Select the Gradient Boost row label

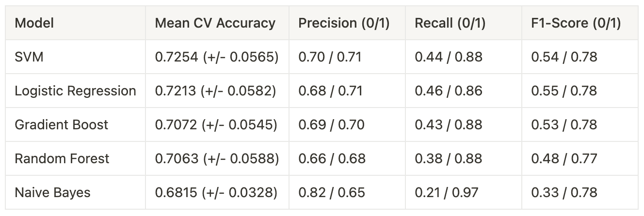(x=61, y=124)
